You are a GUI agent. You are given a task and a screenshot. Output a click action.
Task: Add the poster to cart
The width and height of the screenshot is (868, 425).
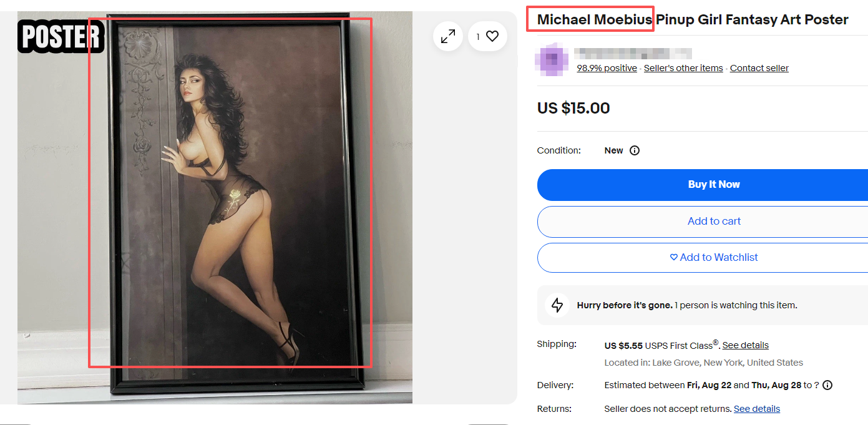[714, 221]
